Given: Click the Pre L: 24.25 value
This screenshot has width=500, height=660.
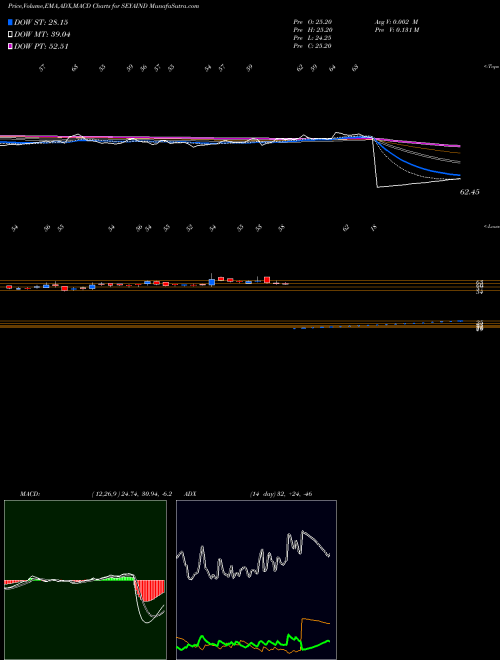Looking at the screenshot, I should tap(313, 38).
